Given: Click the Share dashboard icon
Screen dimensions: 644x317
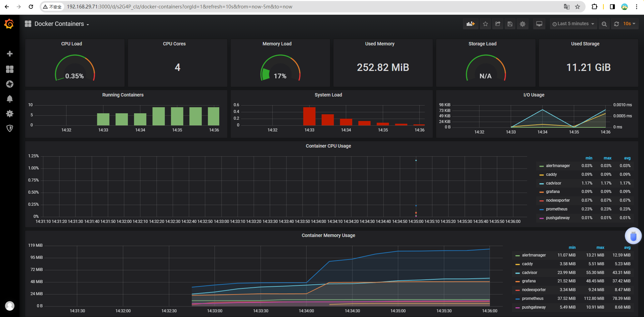Looking at the screenshot, I should click(498, 24).
